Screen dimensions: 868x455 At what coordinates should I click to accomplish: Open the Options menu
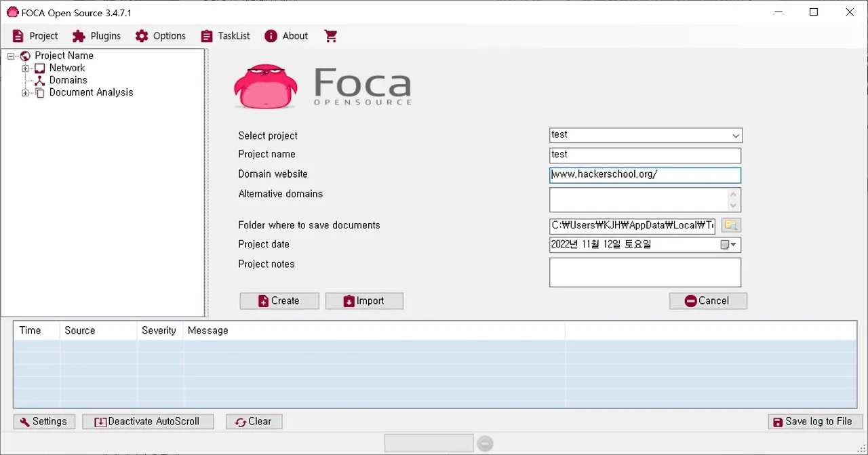click(x=160, y=36)
